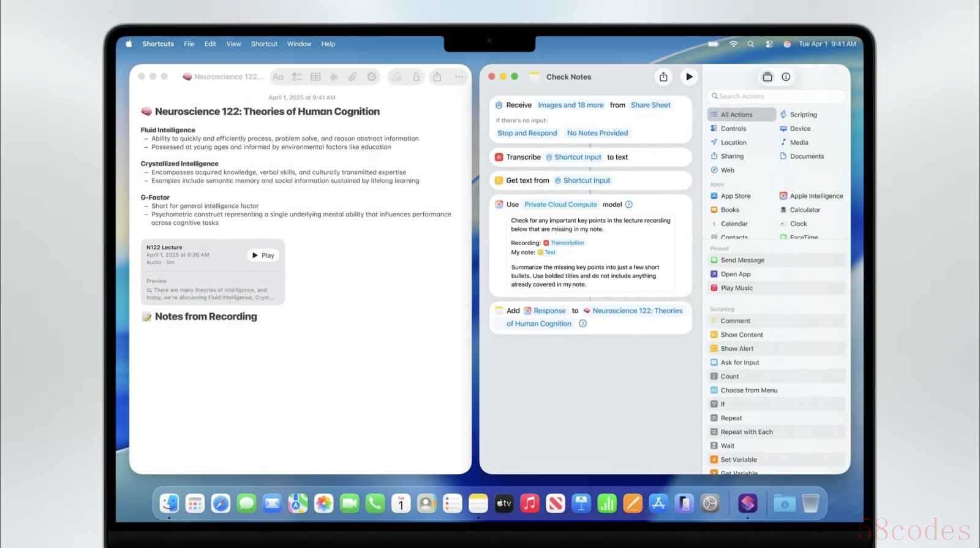Run the Check Notes shortcut
980x548 pixels.
pyautogui.click(x=689, y=77)
